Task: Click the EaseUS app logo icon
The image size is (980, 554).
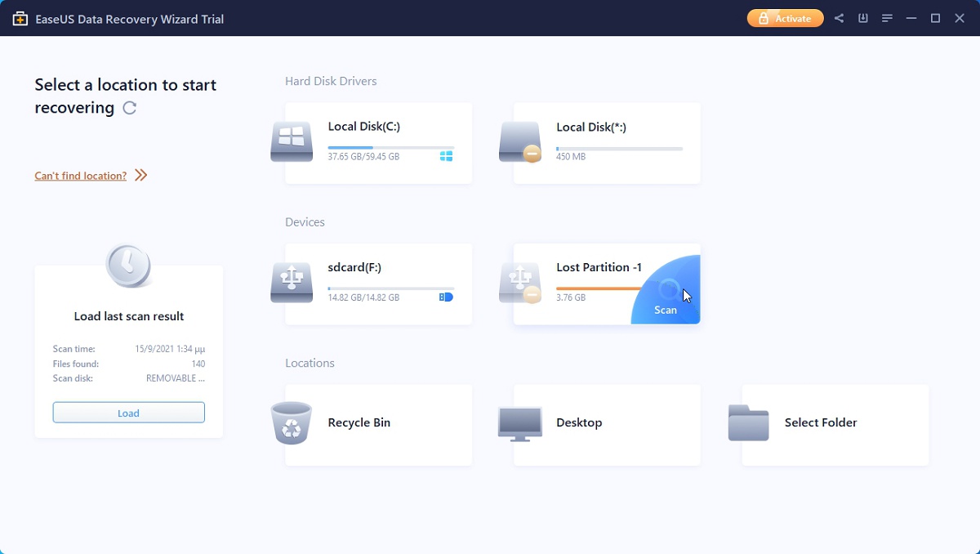Action: (x=20, y=19)
